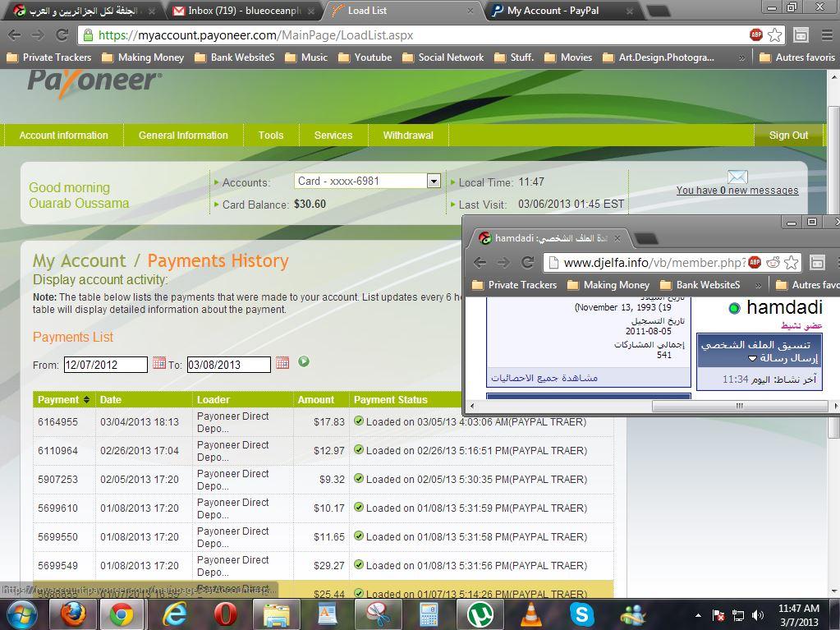
Task: Click payment ID 5907253 in the table
Action: (x=57, y=480)
